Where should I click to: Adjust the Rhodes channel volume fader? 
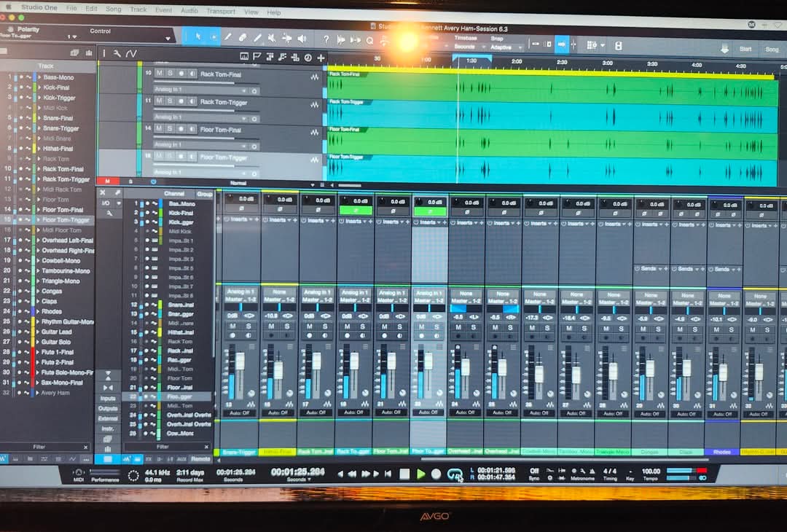(x=724, y=372)
